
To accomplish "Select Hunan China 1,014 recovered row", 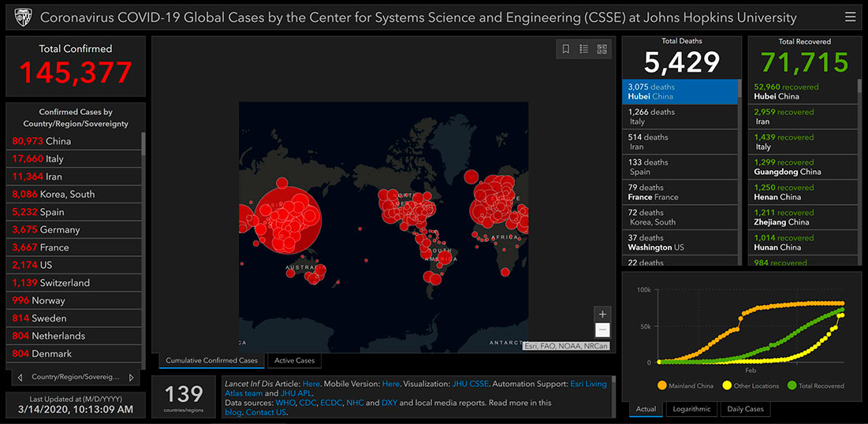I will [x=803, y=243].
